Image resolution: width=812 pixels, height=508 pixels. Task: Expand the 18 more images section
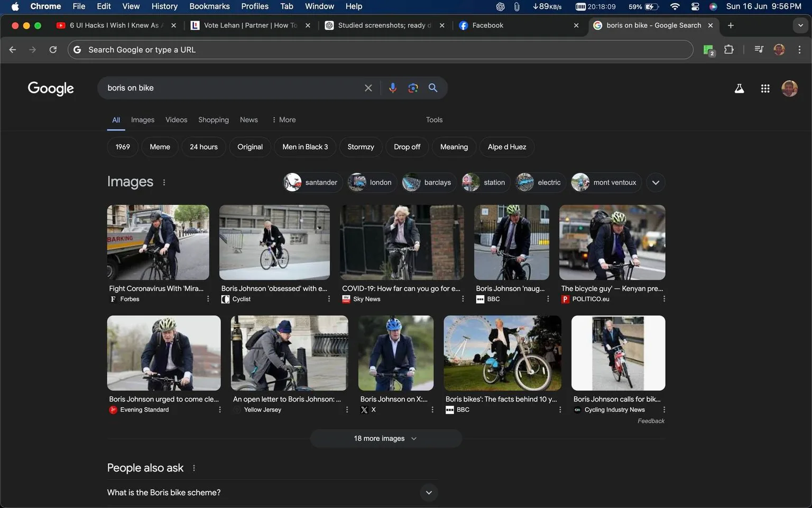[x=385, y=438]
